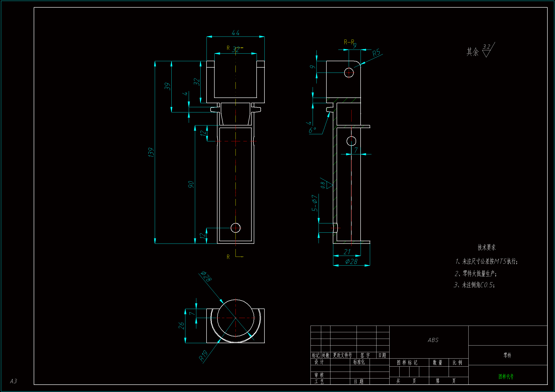Click the 未注倒角C0.5 note line
Screen dimensions: 555x392
(x=474, y=285)
